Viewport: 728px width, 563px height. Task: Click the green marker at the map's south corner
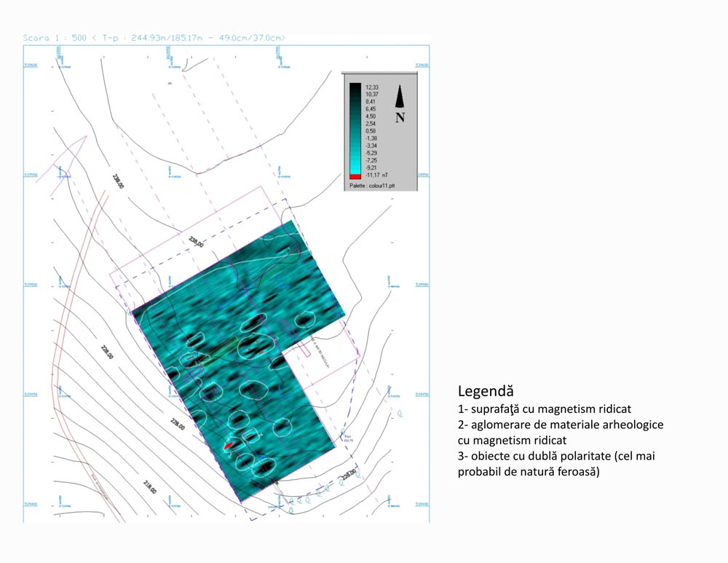274,481
